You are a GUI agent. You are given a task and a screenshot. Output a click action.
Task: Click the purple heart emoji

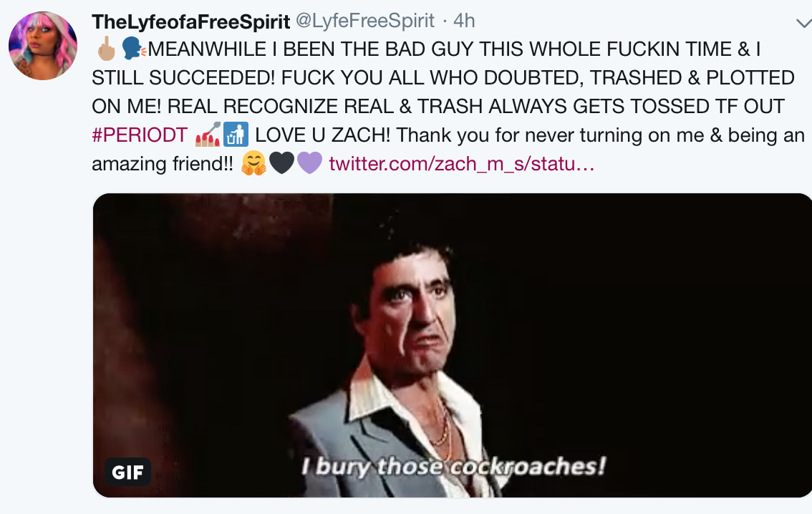click(309, 163)
